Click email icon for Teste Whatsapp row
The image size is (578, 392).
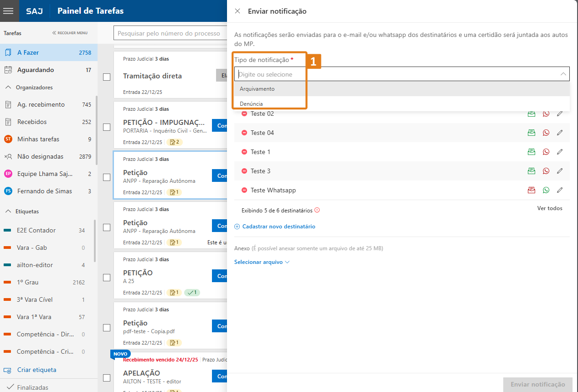[x=531, y=190]
